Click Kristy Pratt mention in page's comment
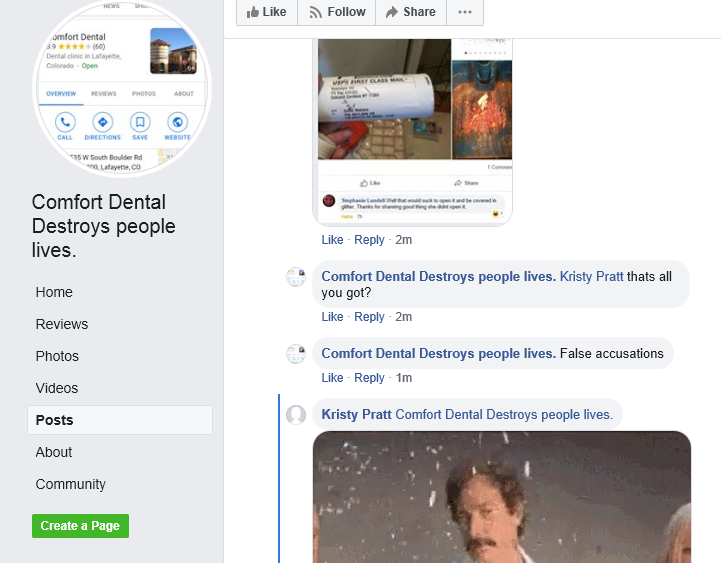The height and width of the screenshot is (563, 721). pyautogui.click(x=591, y=276)
